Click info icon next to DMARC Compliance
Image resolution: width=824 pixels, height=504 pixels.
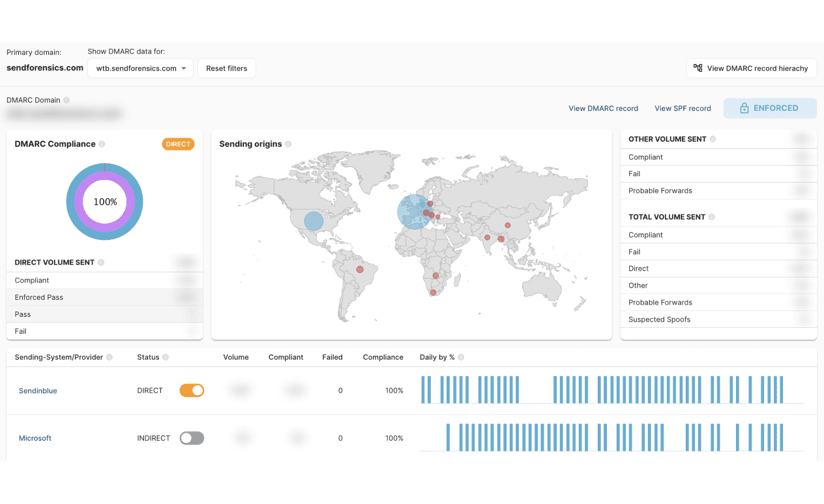[102, 144]
